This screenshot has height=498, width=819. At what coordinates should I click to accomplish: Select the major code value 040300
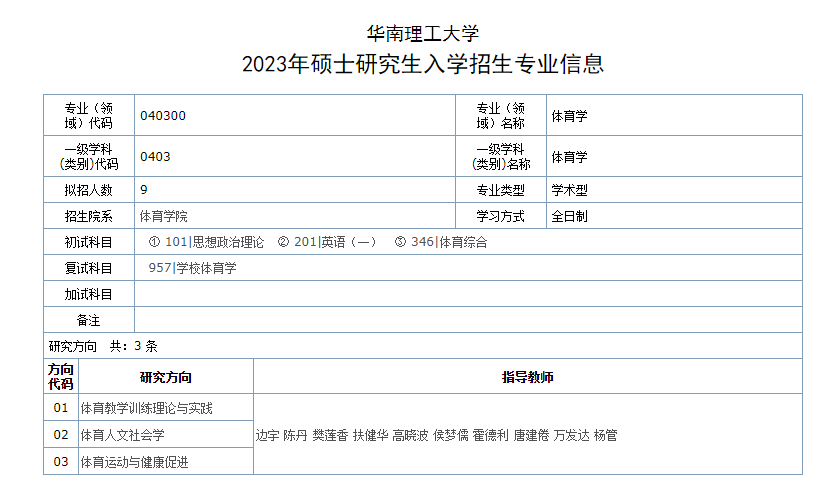(x=163, y=115)
